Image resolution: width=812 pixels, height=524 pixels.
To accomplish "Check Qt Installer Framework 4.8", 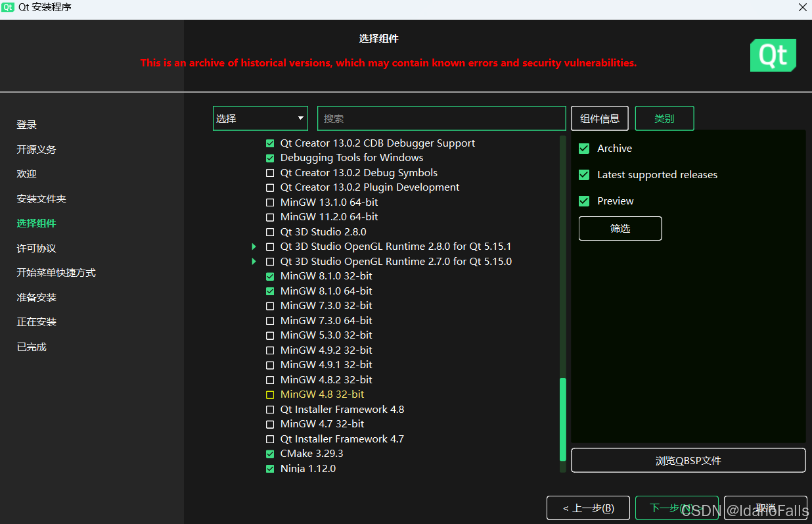I will tap(270, 410).
